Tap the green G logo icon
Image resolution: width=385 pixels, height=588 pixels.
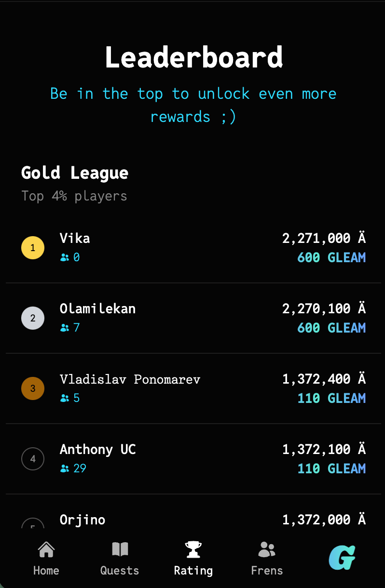point(342,558)
